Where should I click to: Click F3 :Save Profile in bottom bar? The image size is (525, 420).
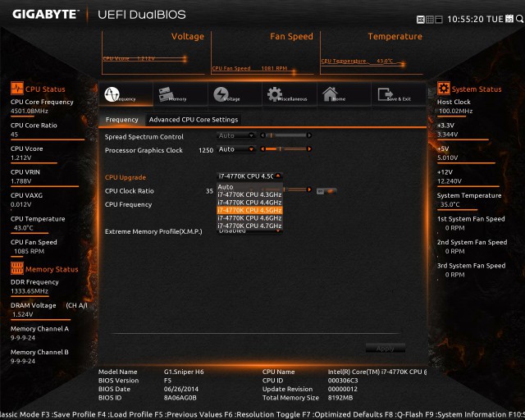pyautogui.click(x=68, y=414)
